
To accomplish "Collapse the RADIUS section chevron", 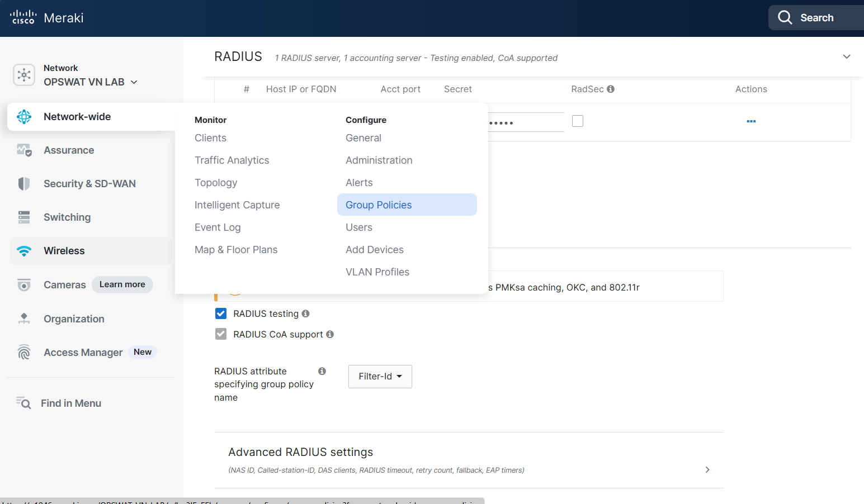I will click(x=847, y=56).
